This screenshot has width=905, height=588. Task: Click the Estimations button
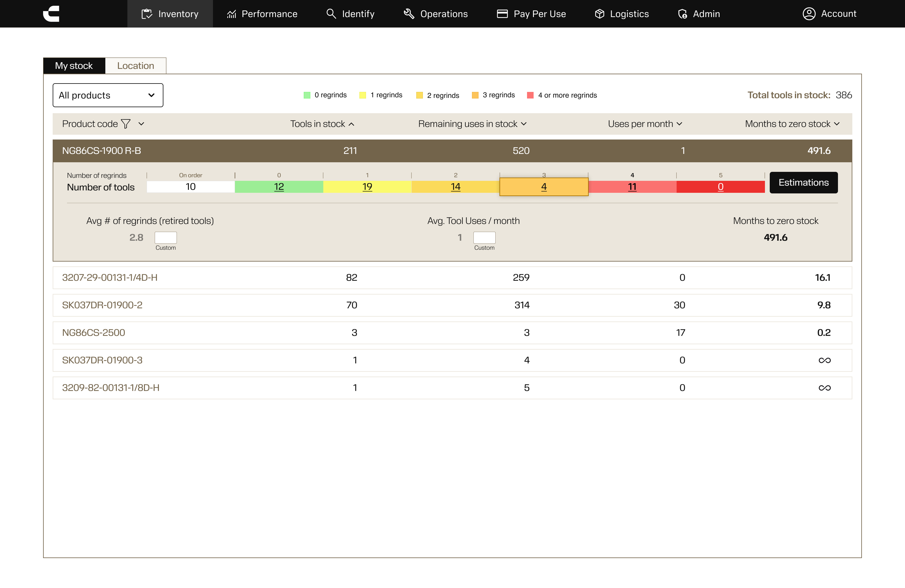pyautogui.click(x=803, y=183)
